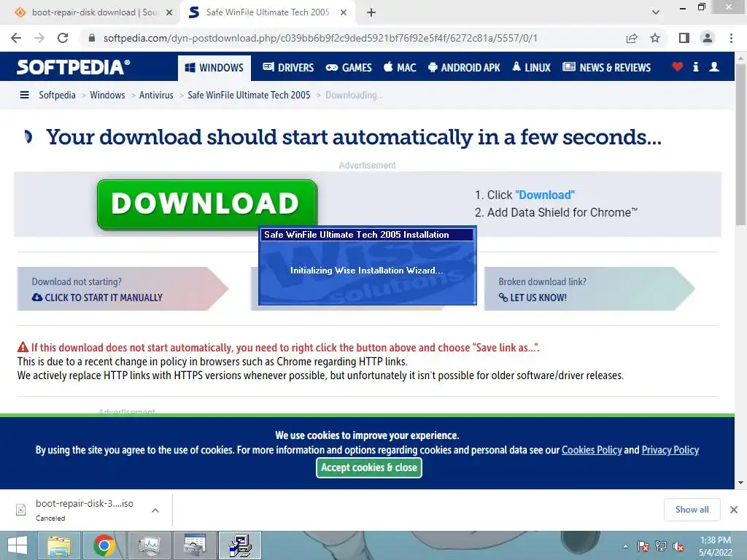Close the downloads bar
This screenshot has width=747, height=560.
pos(734,510)
